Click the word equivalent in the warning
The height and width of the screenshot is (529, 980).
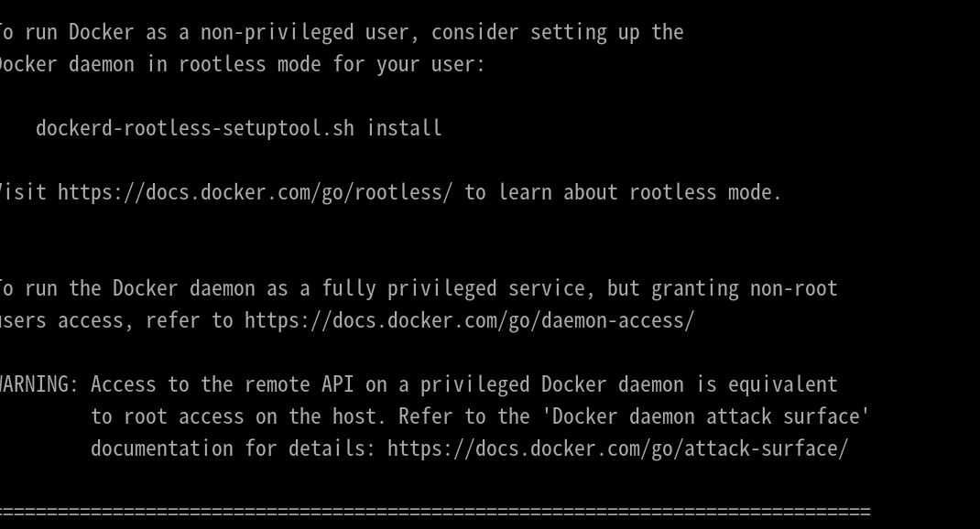(x=782, y=384)
